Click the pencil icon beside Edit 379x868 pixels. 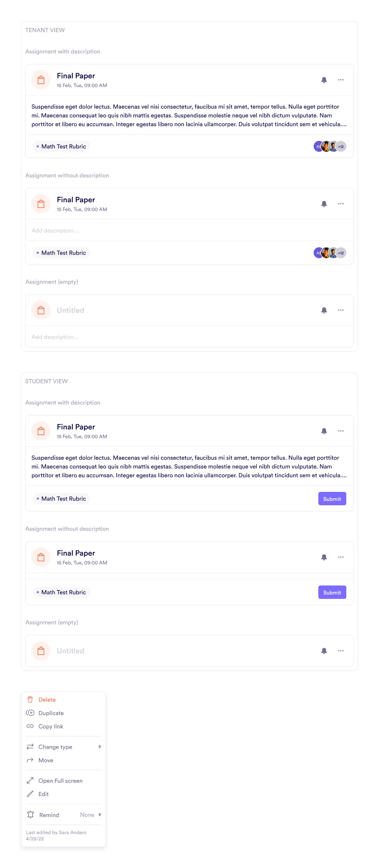[x=30, y=794]
